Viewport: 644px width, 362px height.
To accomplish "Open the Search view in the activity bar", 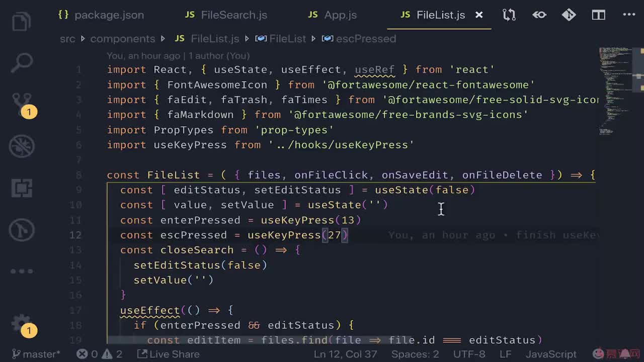I will tap(21, 62).
